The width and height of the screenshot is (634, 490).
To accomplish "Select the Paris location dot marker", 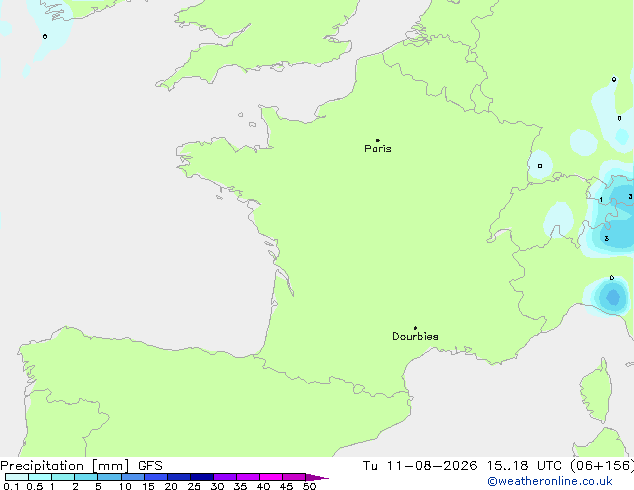I will point(378,140).
